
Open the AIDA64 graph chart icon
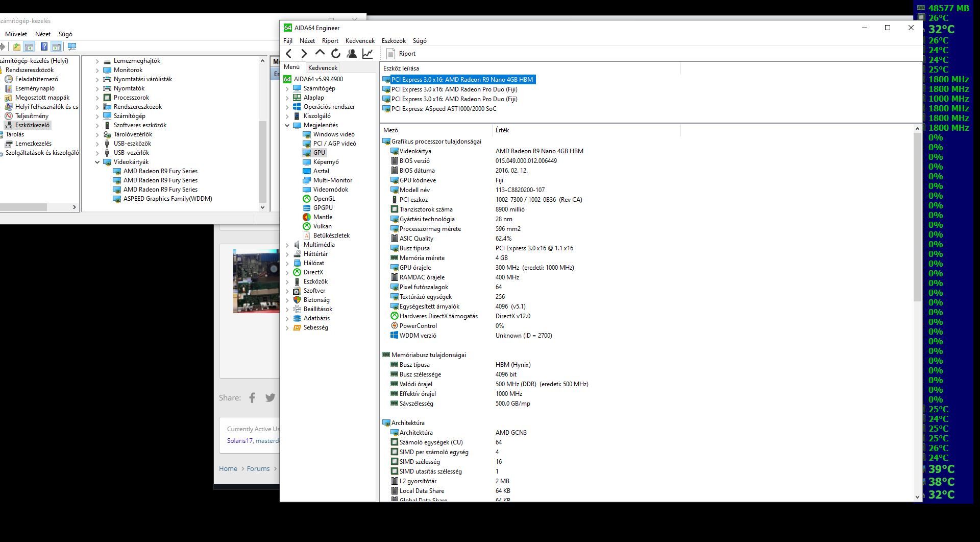tap(367, 54)
